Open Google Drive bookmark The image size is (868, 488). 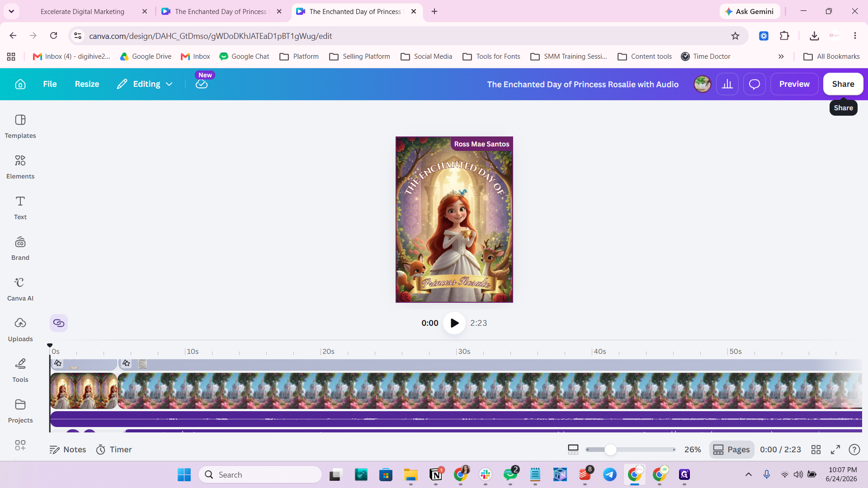[x=146, y=56]
